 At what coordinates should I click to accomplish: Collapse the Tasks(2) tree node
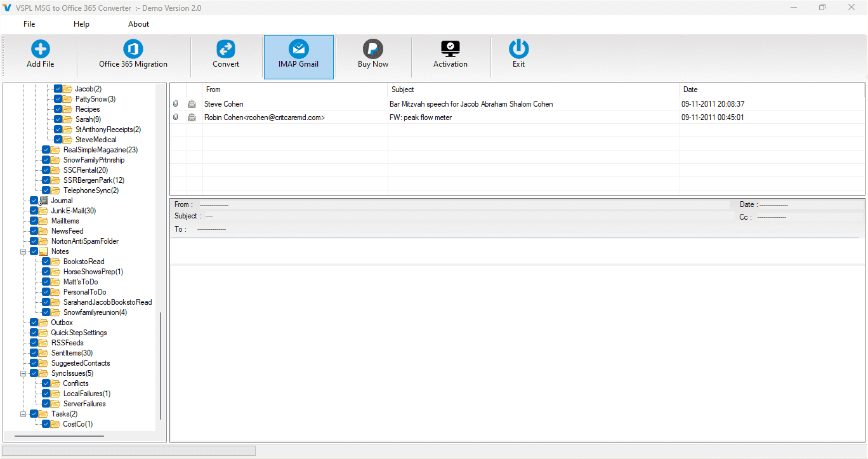point(23,414)
